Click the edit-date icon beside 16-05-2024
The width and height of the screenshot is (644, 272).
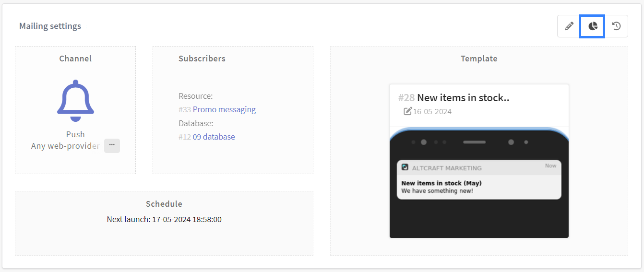point(408,111)
